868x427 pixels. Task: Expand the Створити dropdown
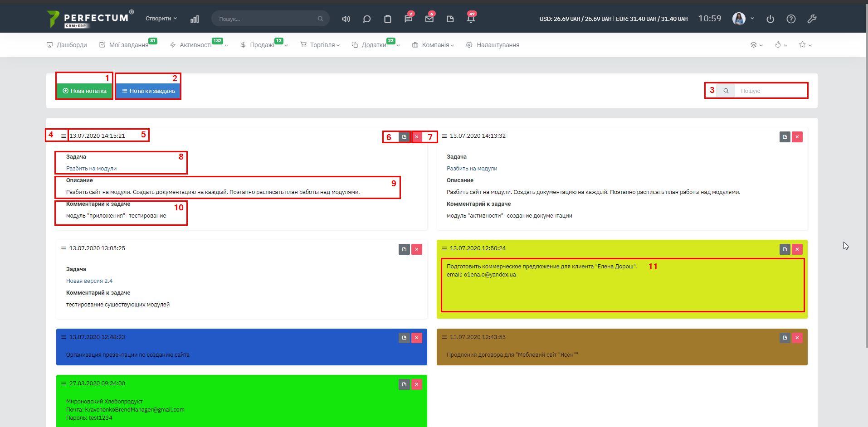pos(161,19)
